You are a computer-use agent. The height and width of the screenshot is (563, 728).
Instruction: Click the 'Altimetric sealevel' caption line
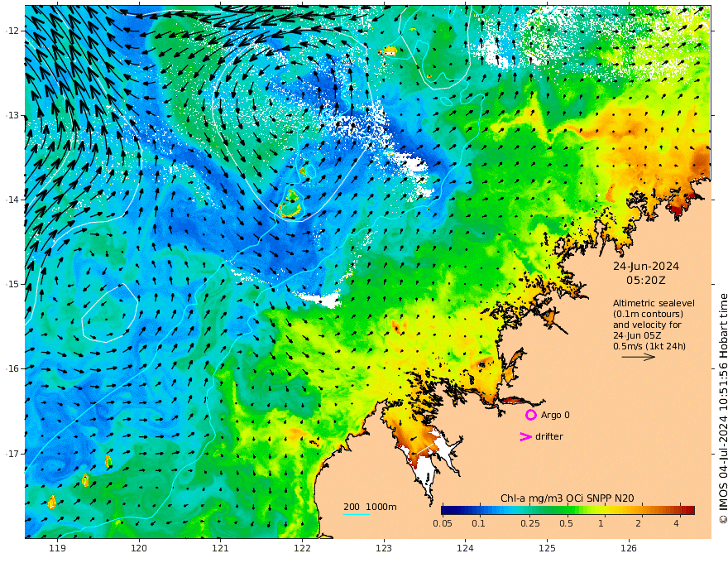(x=654, y=303)
